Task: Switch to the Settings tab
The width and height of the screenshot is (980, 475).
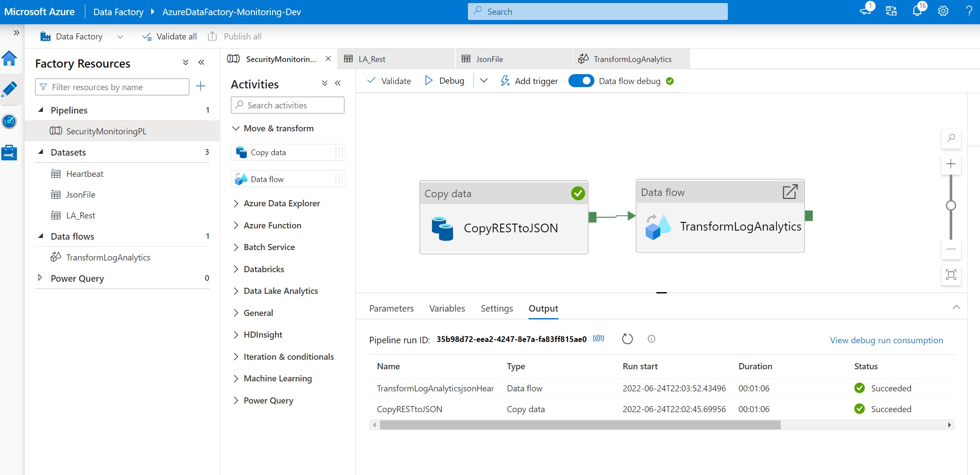Action: point(496,309)
